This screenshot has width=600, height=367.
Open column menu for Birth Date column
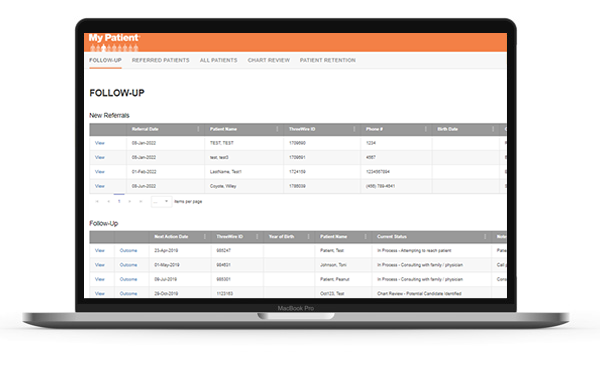click(493, 129)
